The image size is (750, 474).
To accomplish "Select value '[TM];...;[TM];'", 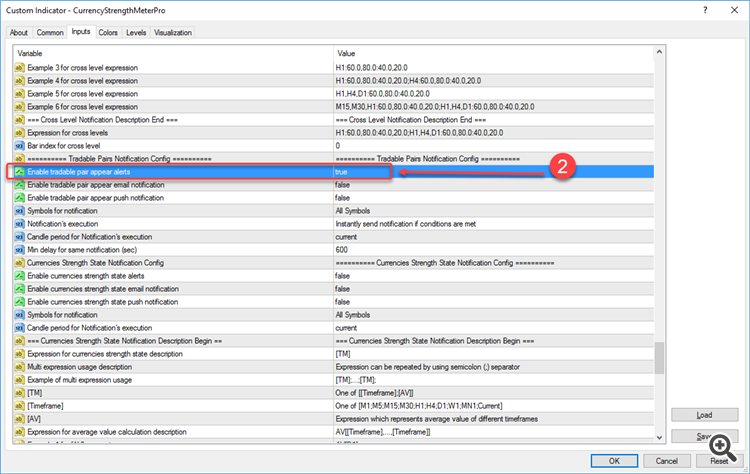I will pos(355,380).
